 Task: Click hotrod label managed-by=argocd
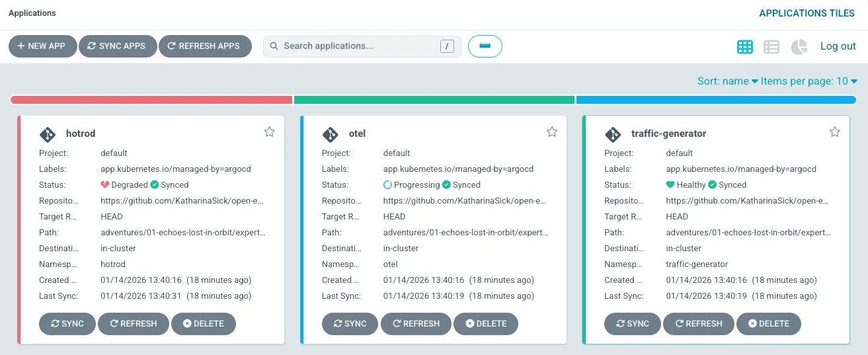click(176, 169)
